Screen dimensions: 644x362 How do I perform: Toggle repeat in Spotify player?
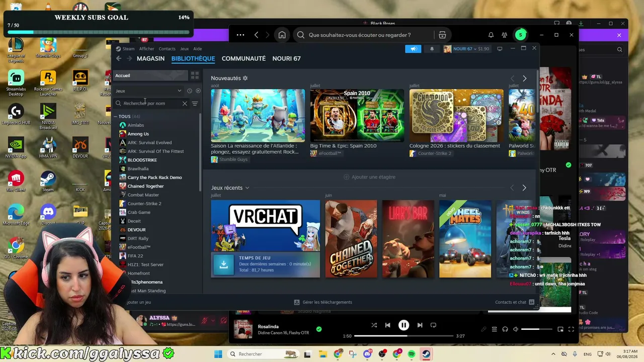click(x=433, y=325)
